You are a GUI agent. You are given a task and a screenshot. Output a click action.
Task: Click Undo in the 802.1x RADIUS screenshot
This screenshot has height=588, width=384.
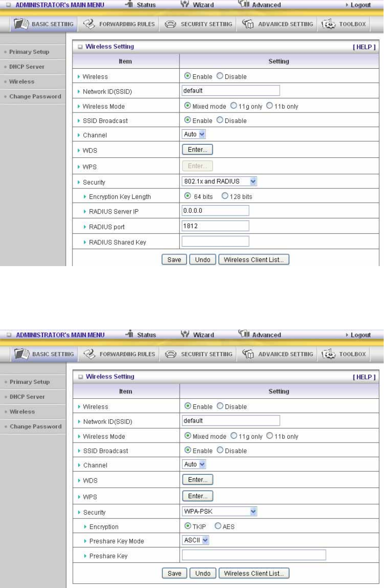point(202,260)
